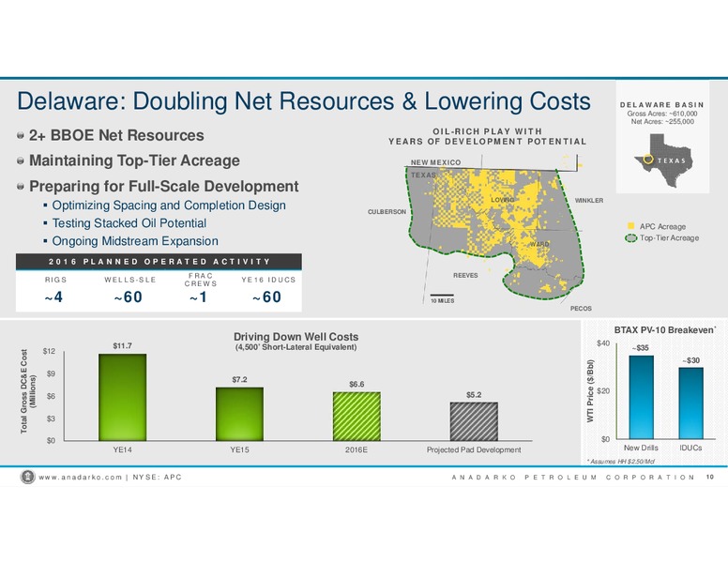
Task: Open the www.anadarko.com footer link
Action: coord(81,477)
